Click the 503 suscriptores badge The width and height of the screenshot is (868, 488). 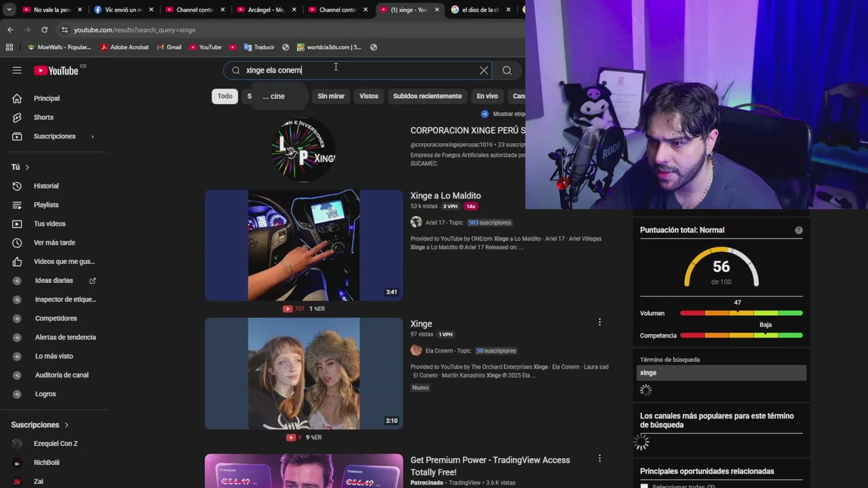click(490, 222)
